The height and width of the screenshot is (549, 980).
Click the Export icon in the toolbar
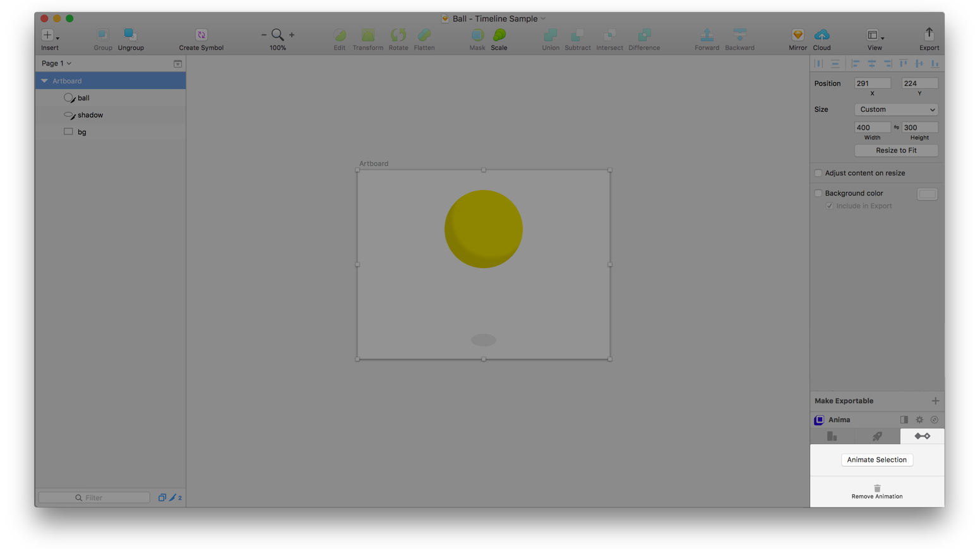[929, 36]
